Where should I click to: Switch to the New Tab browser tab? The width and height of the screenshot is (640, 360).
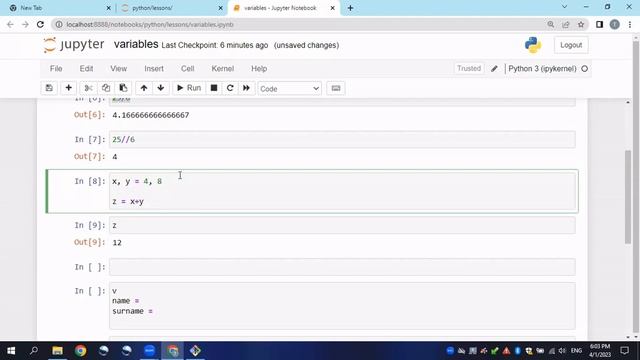(x=60, y=8)
